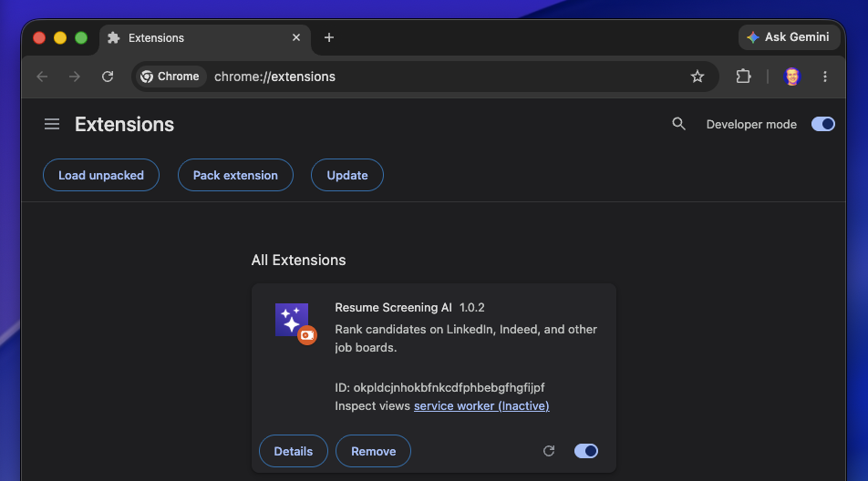Click the Update extensions button

pos(347,175)
